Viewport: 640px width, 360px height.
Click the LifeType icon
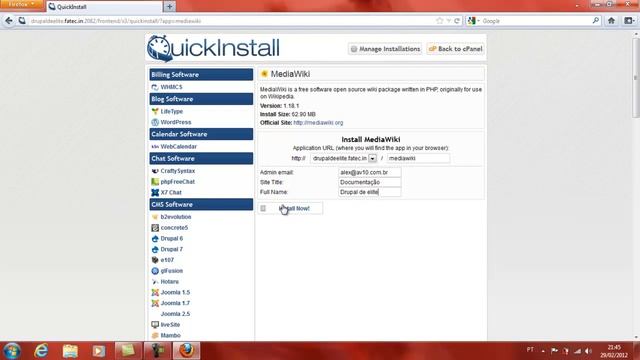(155, 111)
